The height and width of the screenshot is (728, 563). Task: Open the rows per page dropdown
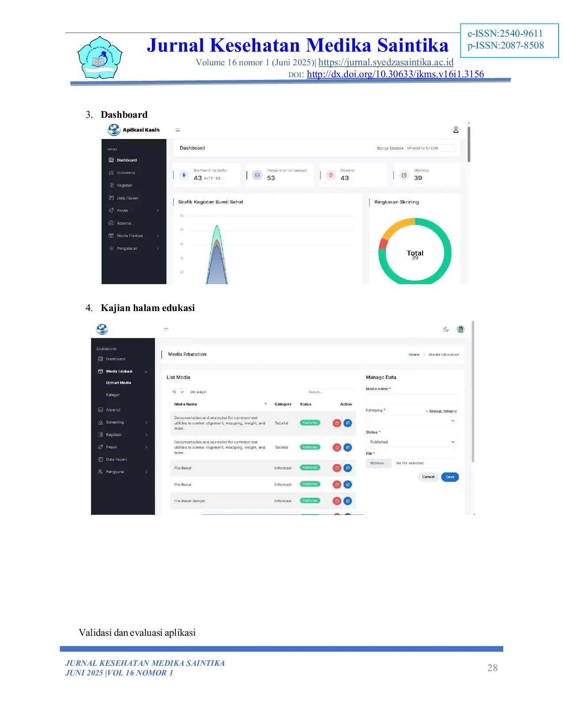[x=178, y=392]
